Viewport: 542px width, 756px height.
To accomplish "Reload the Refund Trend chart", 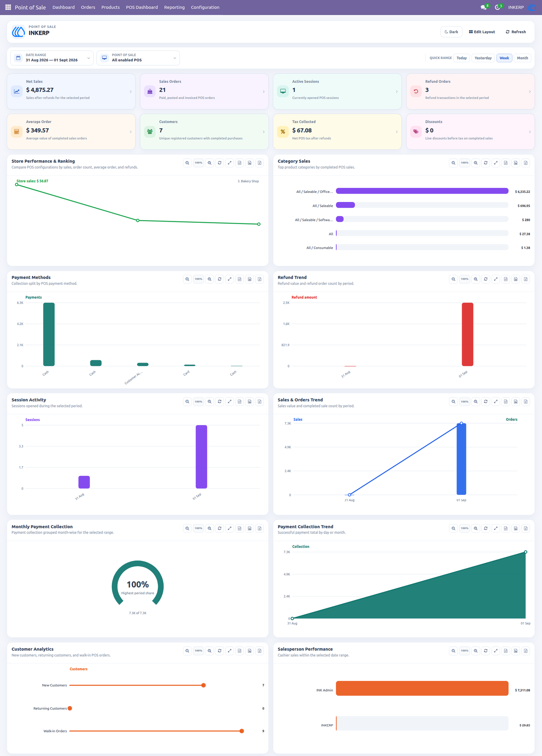I will [x=486, y=279].
